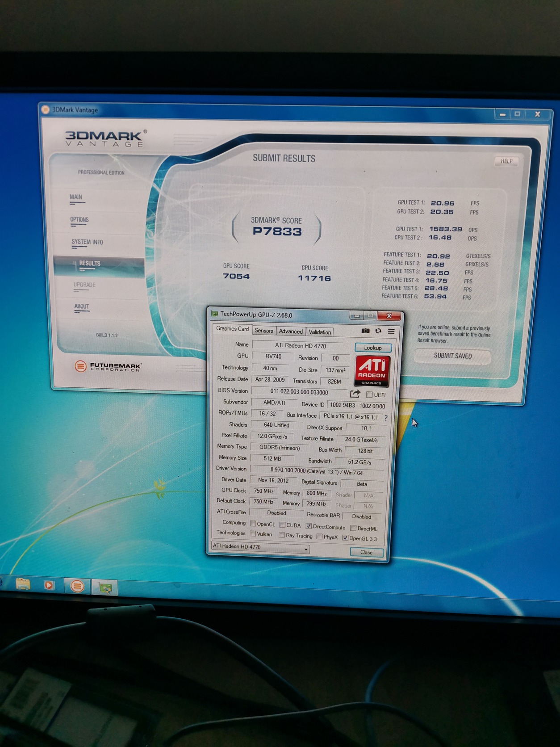This screenshot has height=747, width=560.
Task: Click the 3DMark score P7833
Action: click(x=277, y=231)
